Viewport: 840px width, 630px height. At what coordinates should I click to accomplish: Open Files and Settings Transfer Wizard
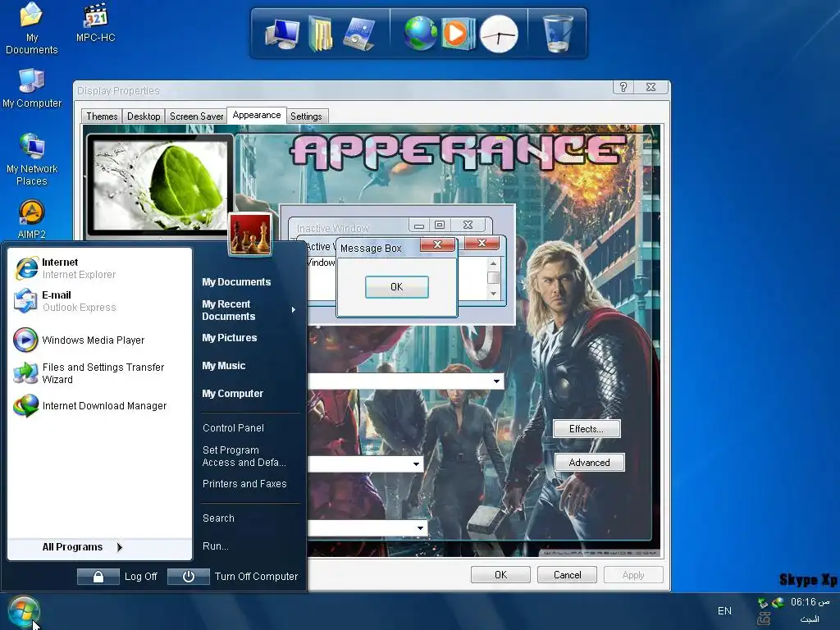click(x=99, y=373)
